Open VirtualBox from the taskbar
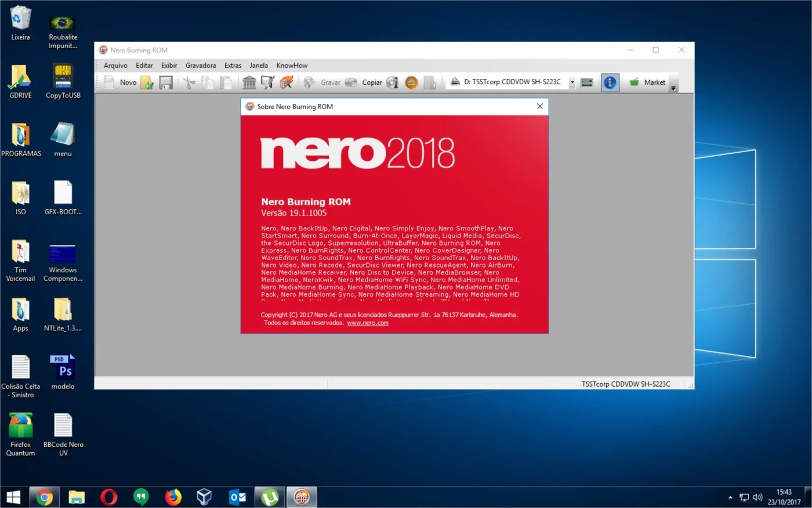The height and width of the screenshot is (508, 812). tap(204, 498)
